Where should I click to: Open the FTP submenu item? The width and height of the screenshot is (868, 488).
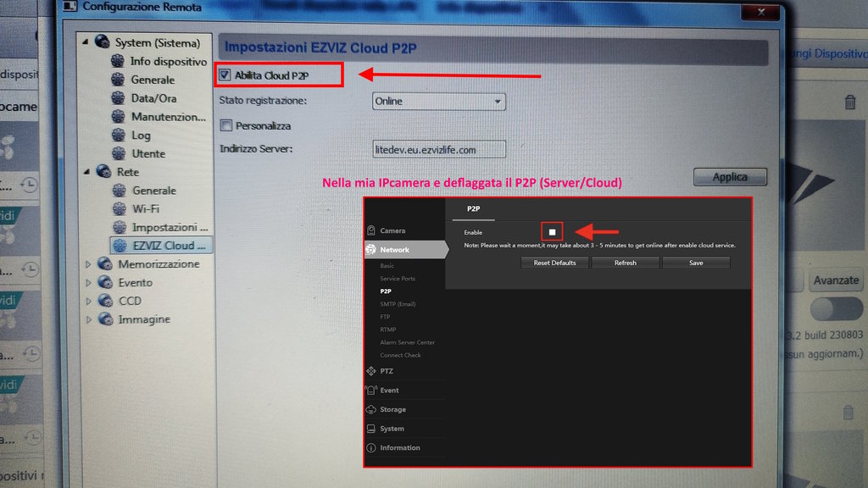click(x=385, y=317)
